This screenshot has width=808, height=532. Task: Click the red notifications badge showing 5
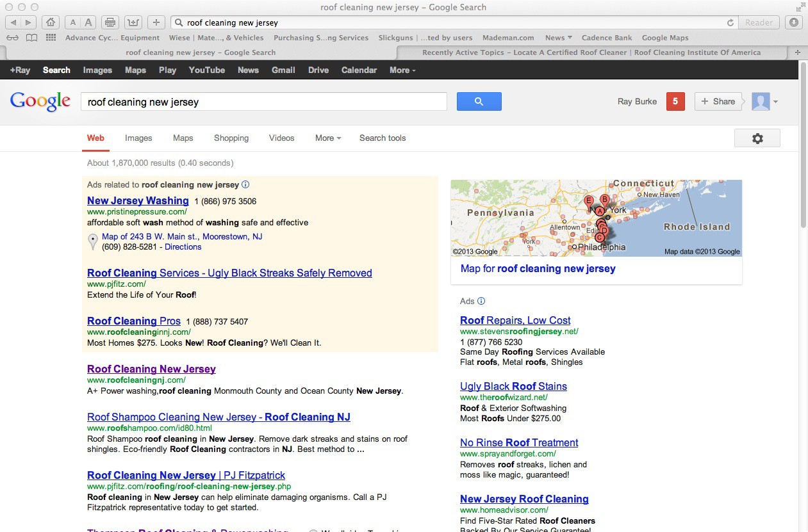[x=675, y=101]
